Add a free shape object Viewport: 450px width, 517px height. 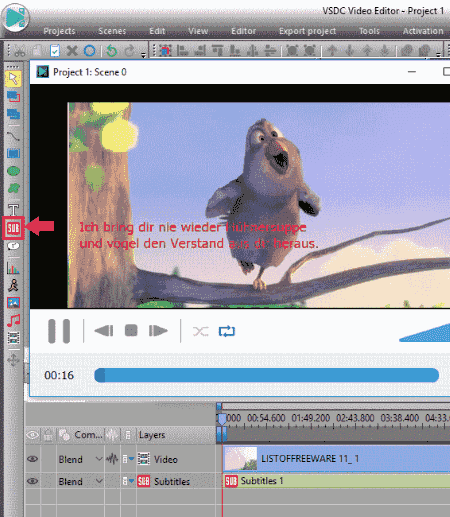click(13, 188)
